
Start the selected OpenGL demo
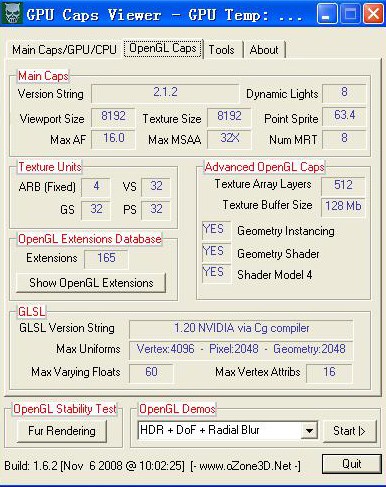pos(350,431)
